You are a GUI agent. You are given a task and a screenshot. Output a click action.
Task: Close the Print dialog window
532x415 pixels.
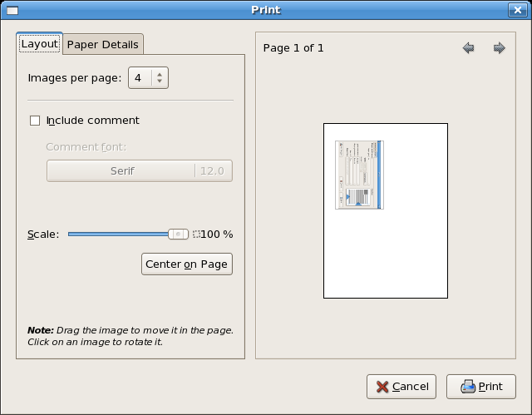[x=515, y=11]
